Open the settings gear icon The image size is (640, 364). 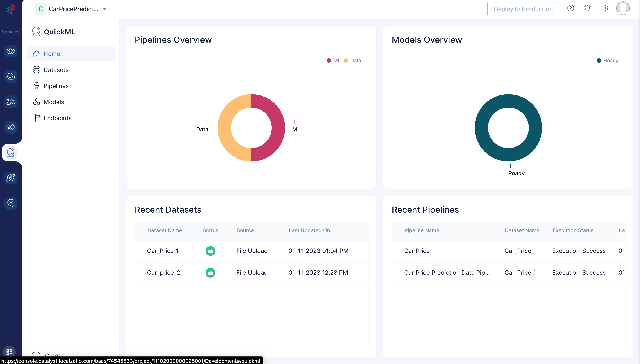click(604, 8)
